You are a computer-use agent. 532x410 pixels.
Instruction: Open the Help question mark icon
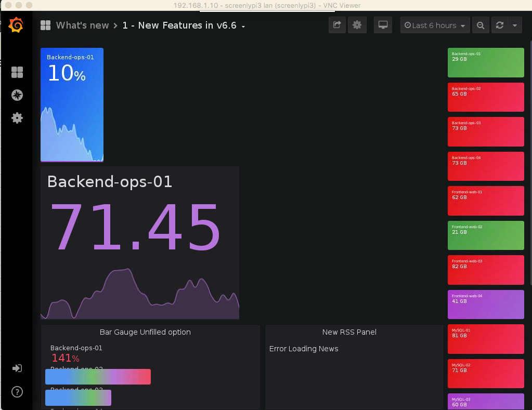17,392
